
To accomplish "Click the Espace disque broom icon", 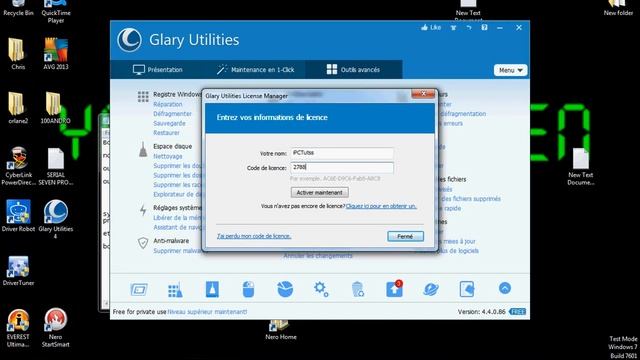I will coord(143,150).
